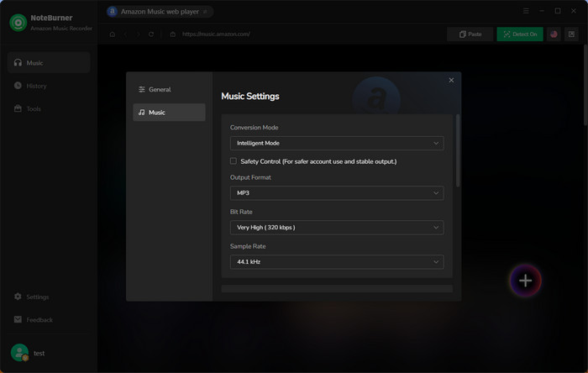Open the Bit Rate dropdown
Viewport: 588px width, 373px height.
point(337,228)
